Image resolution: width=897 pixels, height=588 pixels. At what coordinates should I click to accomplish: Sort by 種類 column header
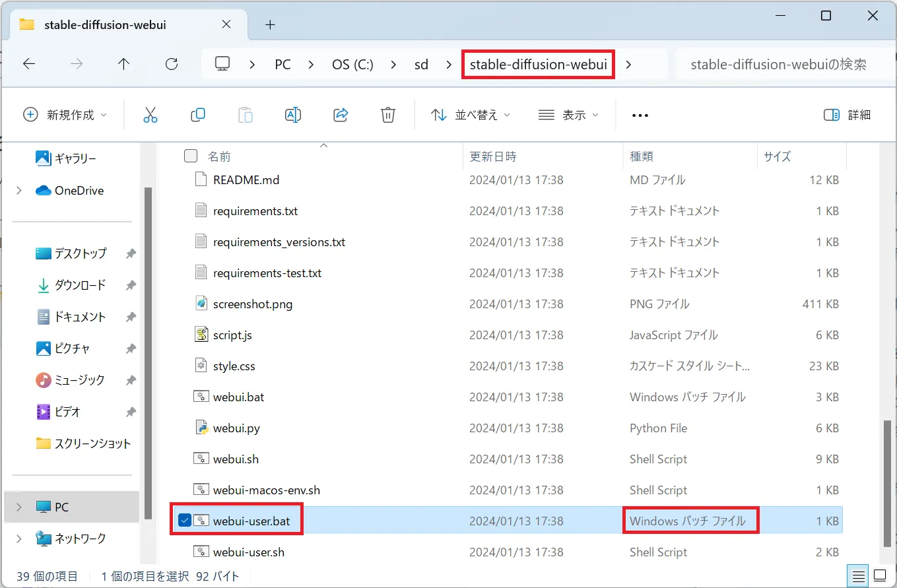pos(642,156)
